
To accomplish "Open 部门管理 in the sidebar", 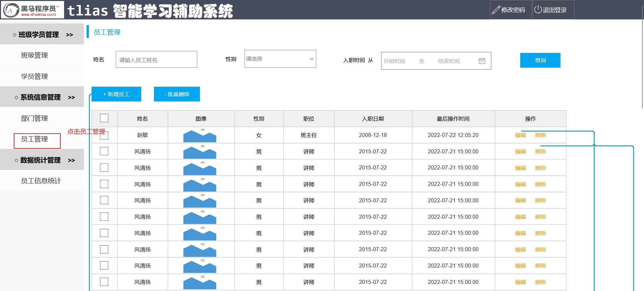I will click(35, 118).
